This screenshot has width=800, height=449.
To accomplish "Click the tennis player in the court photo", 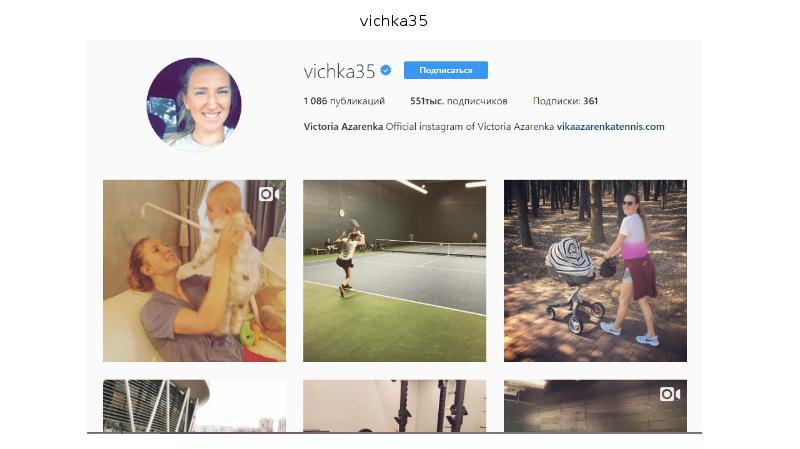I will tap(349, 258).
